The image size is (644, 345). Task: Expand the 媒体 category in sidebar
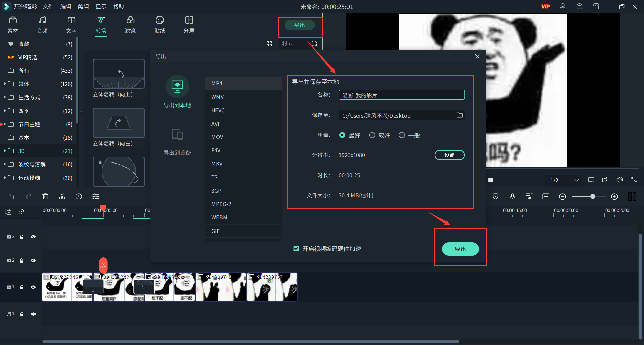pyautogui.click(x=5, y=84)
